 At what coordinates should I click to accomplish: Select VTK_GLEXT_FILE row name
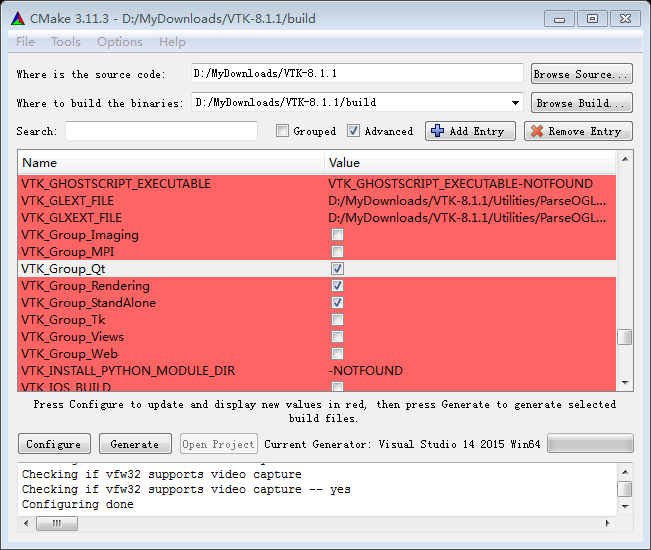(x=67, y=200)
